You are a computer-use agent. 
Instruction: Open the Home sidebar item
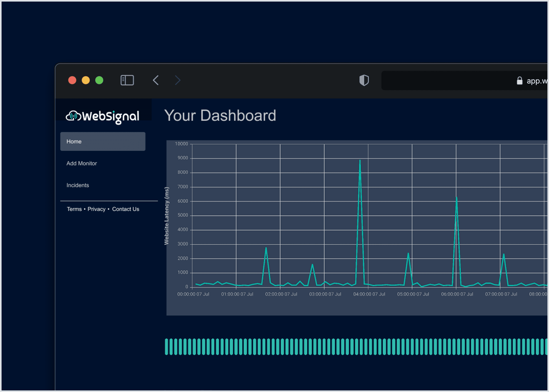pos(103,141)
